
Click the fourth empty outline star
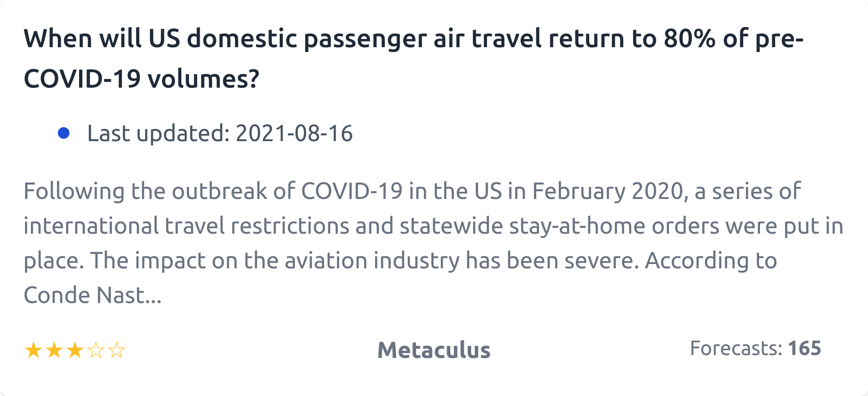[x=96, y=350]
